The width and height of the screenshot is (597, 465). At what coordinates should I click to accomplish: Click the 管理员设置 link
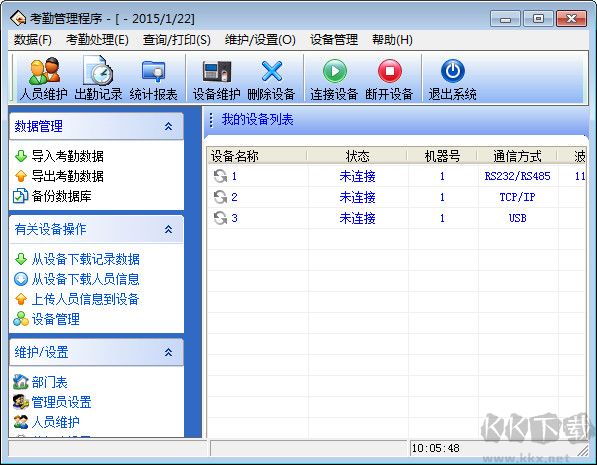tap(61, 402)
